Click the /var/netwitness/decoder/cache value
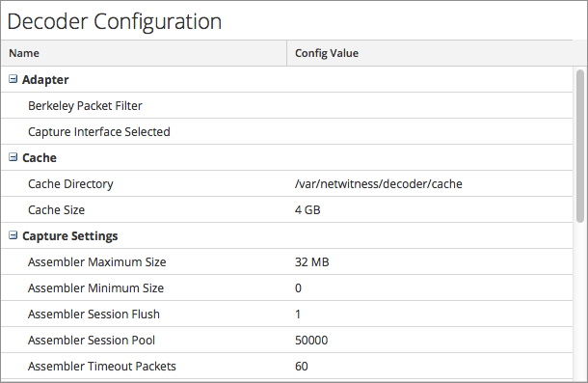Screen dimensions: 588x383 pos(379,184)
